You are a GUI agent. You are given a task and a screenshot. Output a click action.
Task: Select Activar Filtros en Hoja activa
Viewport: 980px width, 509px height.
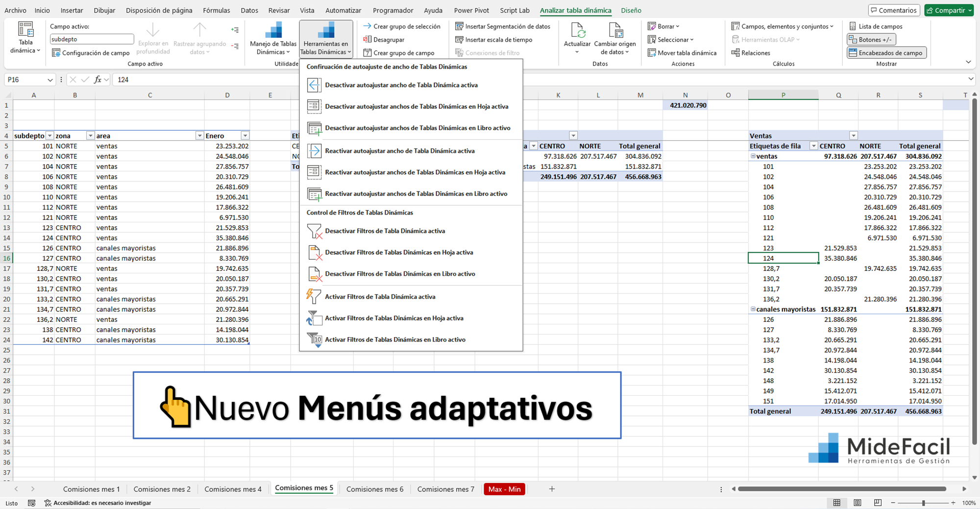coord(411,318)
